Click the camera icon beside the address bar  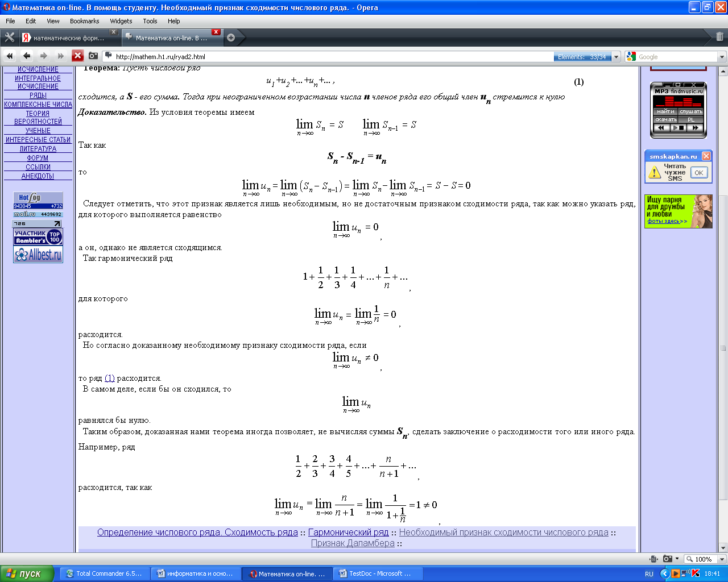tap(93, 56)
